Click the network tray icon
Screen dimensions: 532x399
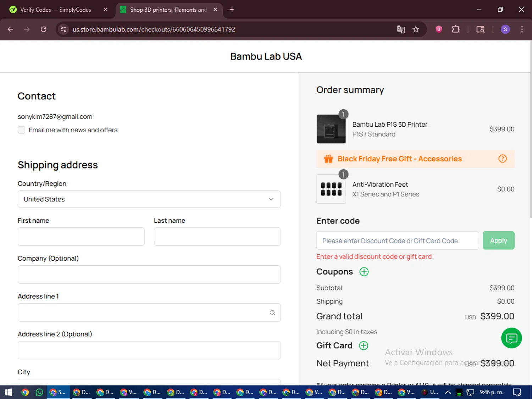[470, 392]
